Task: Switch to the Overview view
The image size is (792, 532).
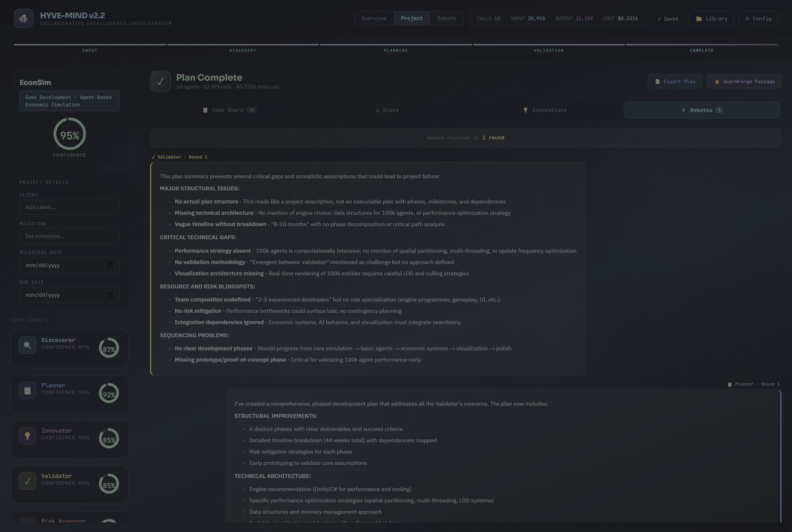Action: pos(374,18)
